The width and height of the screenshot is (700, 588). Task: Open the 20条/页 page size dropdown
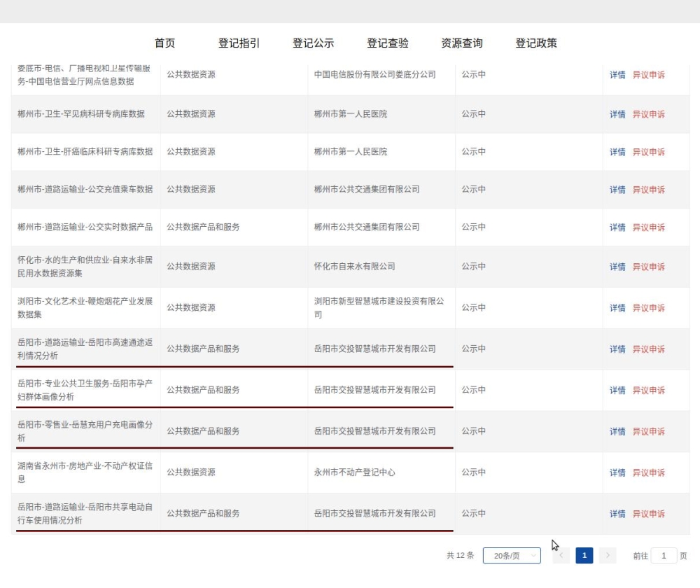[512, 556]
